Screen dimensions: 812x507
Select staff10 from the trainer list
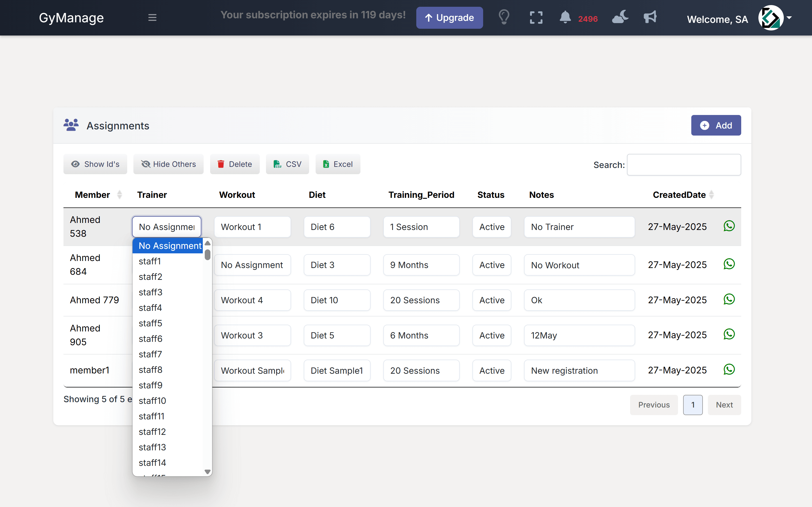tap(168, 400)
